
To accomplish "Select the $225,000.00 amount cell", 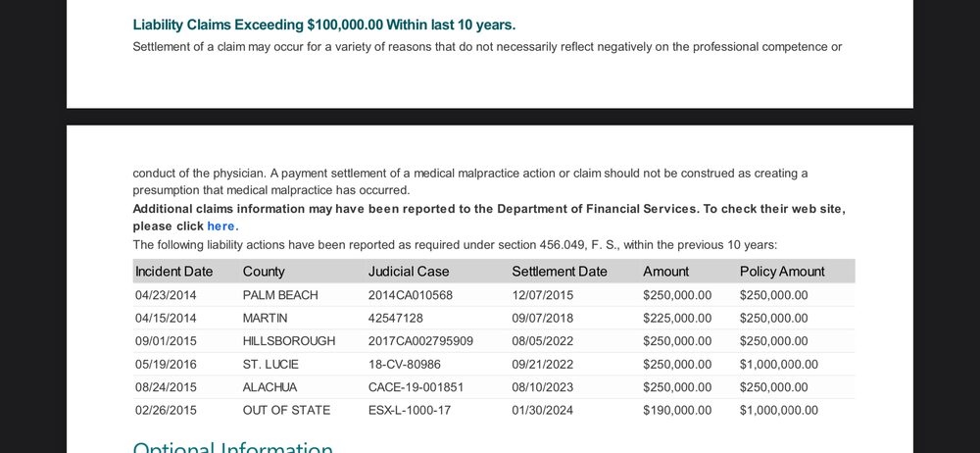I will pos(676,319).
